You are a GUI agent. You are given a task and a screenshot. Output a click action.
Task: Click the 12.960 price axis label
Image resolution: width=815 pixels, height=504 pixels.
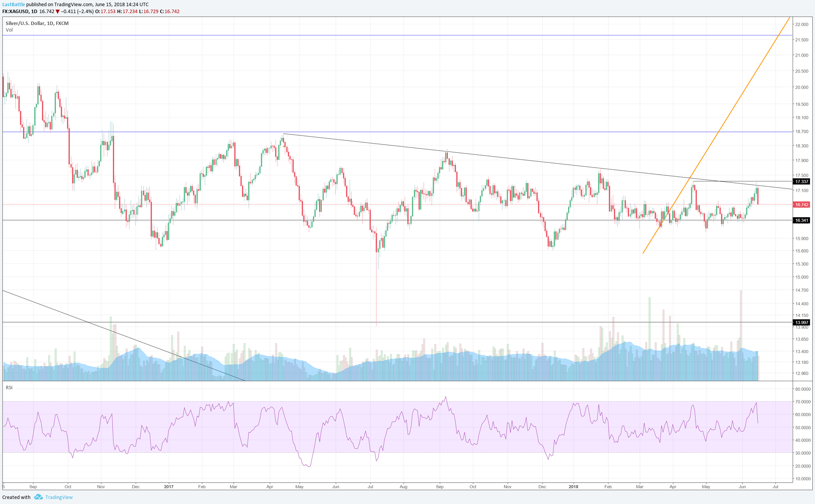[x=802, y=373]
